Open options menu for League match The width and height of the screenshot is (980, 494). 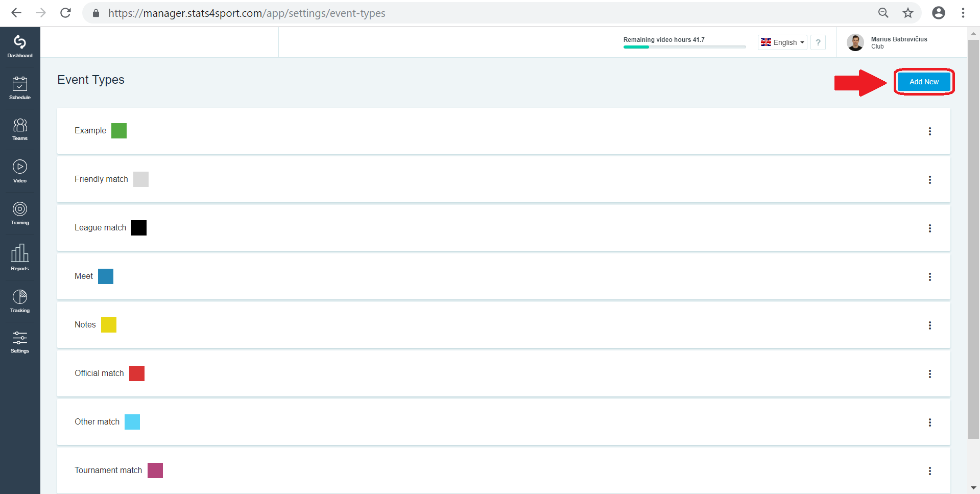click(930, 228)
